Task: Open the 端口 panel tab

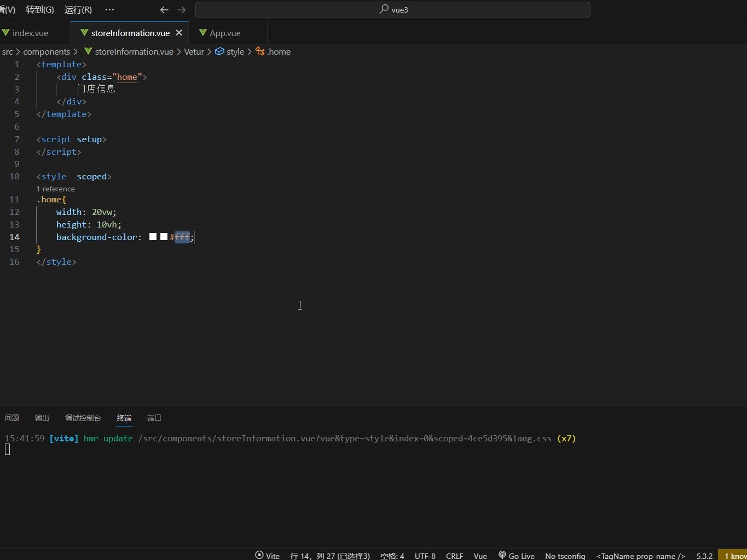Action: [x=154, y=418]
